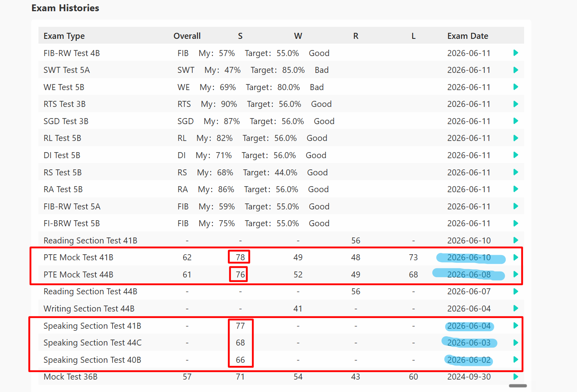Click the Exam Histories heading
This screenshot has height=392, width=577.
click(65, 8)
